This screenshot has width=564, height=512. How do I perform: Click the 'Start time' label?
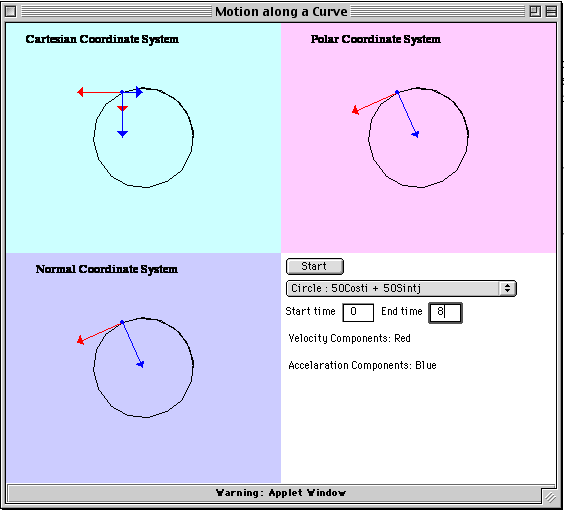[310, 311]
